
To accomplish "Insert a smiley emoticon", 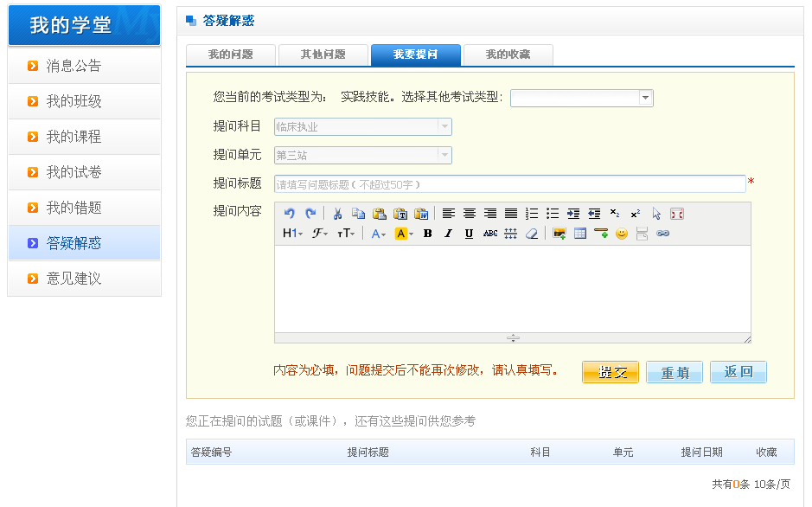I will [x=622, y=234].
